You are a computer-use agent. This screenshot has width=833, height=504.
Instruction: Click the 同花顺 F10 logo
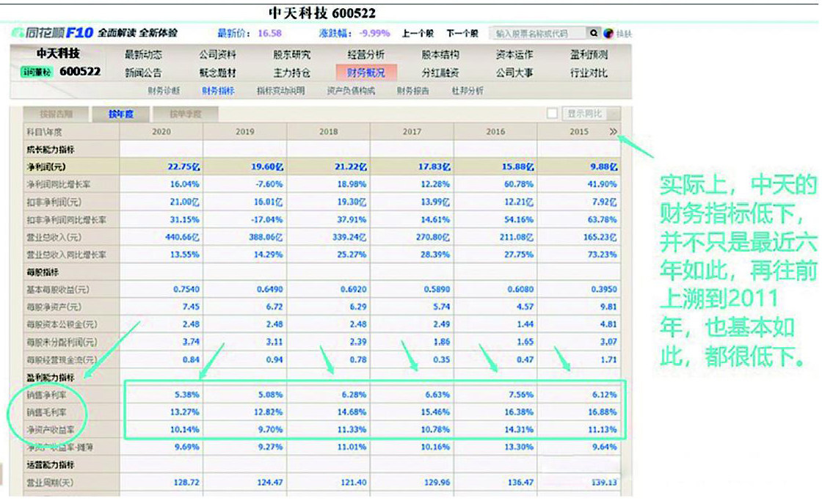(x=53, y=33)
